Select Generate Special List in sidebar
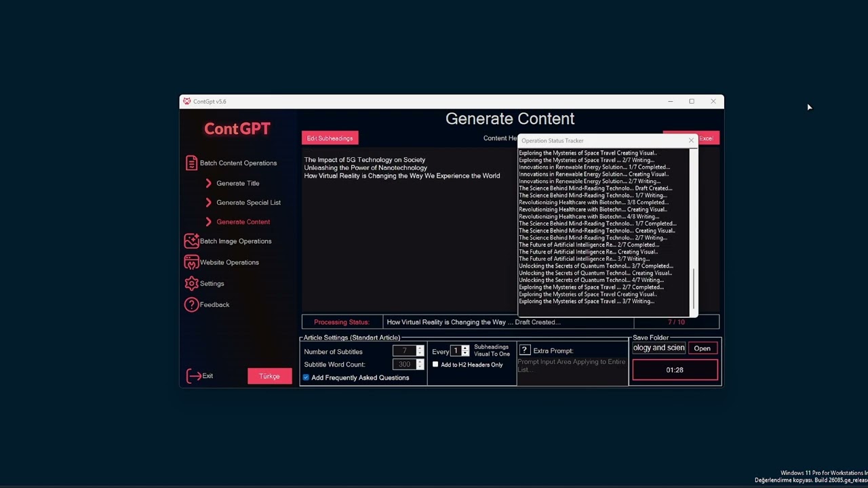 [248, 203]
